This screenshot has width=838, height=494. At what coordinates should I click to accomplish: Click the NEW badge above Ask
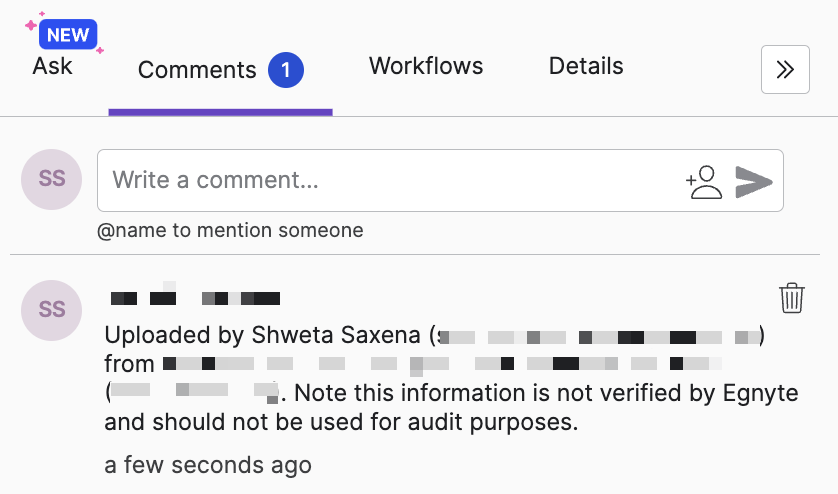(x=68, y=35)
